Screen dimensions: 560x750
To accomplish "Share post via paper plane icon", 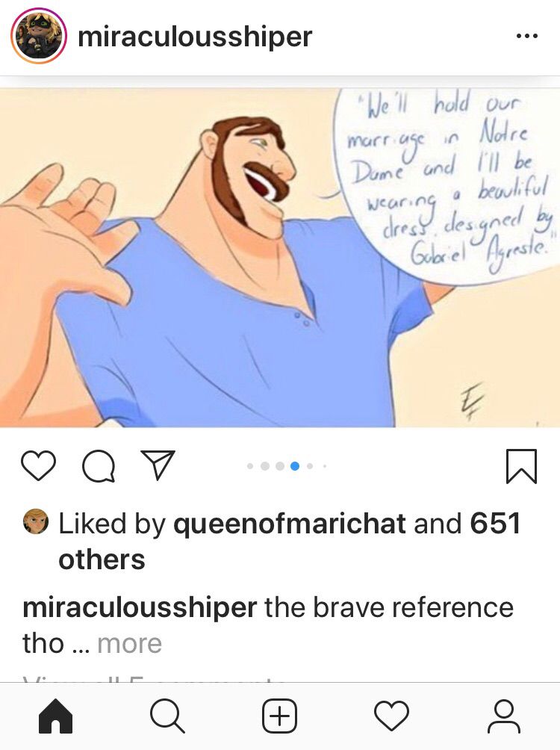I will point(158,465).
